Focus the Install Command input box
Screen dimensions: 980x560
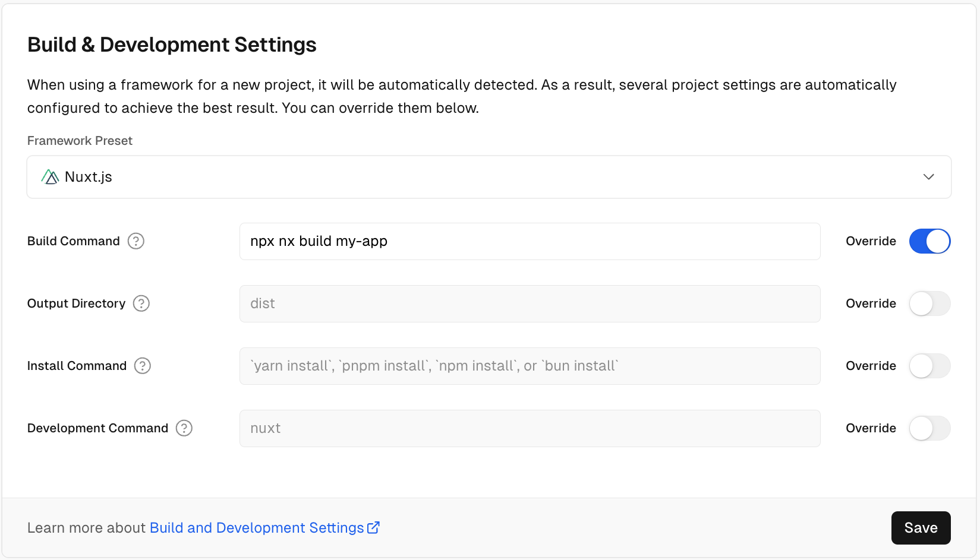coord(529,366)
